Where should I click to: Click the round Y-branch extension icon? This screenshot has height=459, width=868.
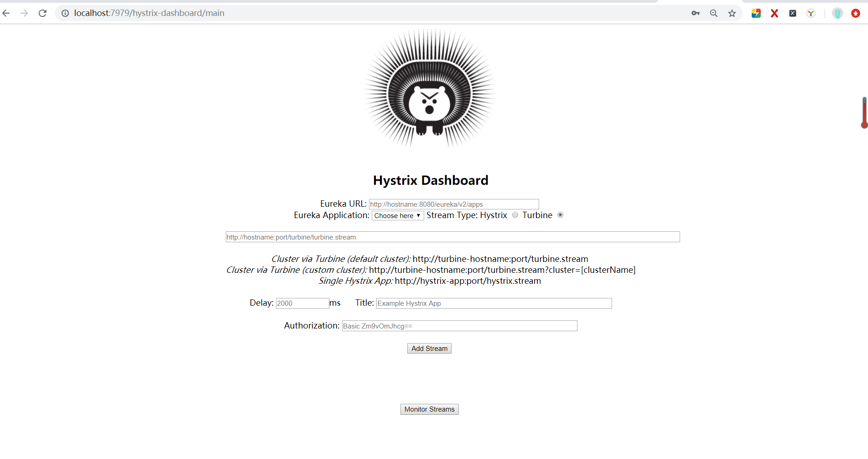[x=811, y=13]
